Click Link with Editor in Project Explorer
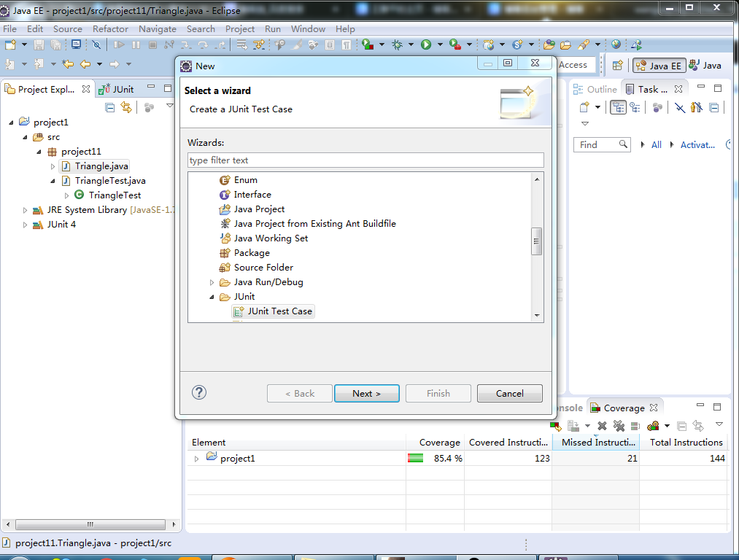The image size is (739, 560). click(x=125, y=107)
